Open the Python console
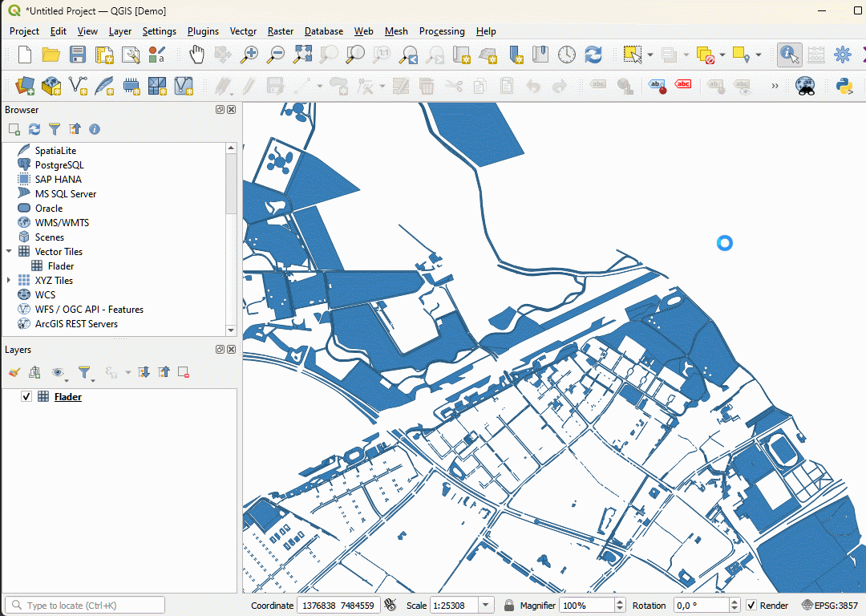Screen dimensions: 866x616 (x=844, y=86)
